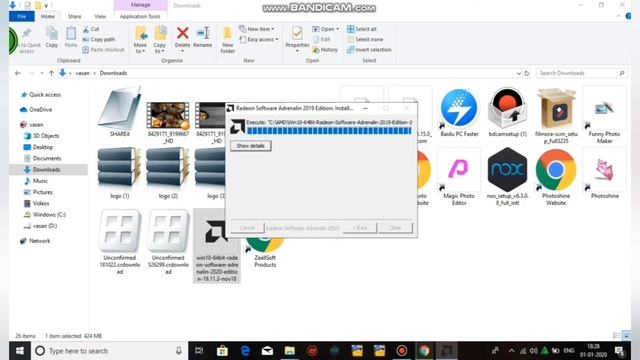The image size is (640, 360).
Task: Open the Easy access dropdown
Action: click(x=259, y=40)
